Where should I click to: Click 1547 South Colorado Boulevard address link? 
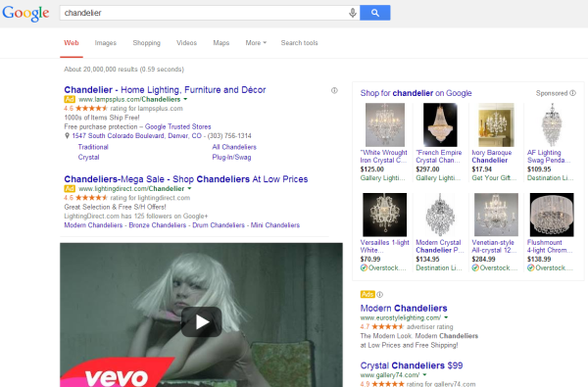136,136
